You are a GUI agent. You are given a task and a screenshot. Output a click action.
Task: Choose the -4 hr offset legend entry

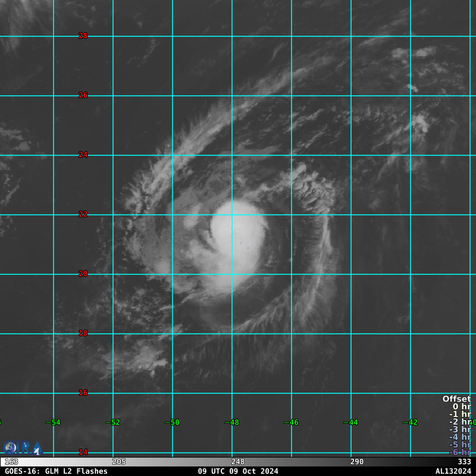pyautogui.click(x=460, y=437)
